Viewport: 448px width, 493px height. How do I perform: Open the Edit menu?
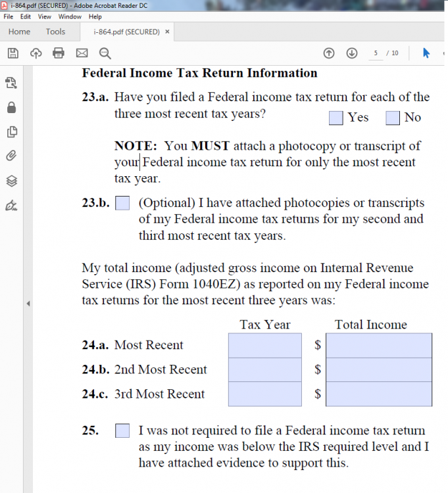pyautogui.click(x=26, y=16)
